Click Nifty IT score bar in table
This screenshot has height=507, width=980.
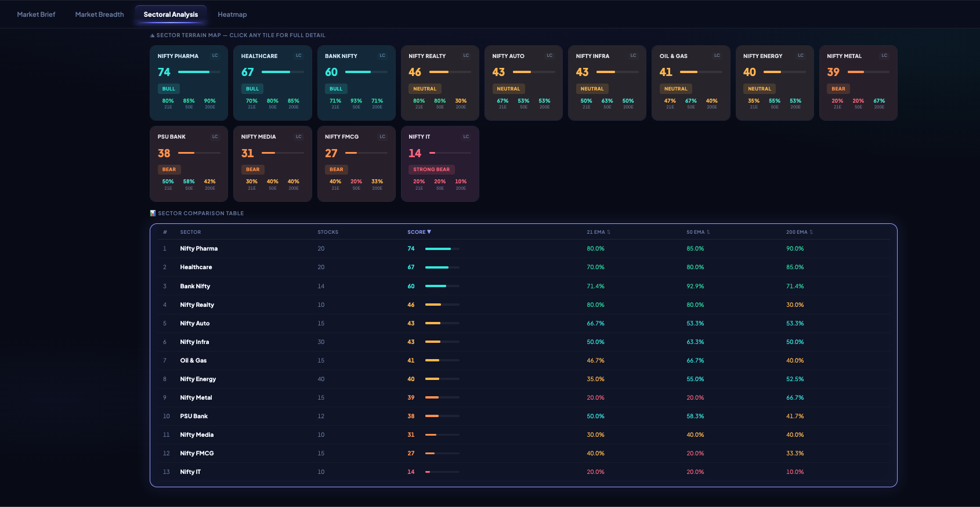click(442, 472)
